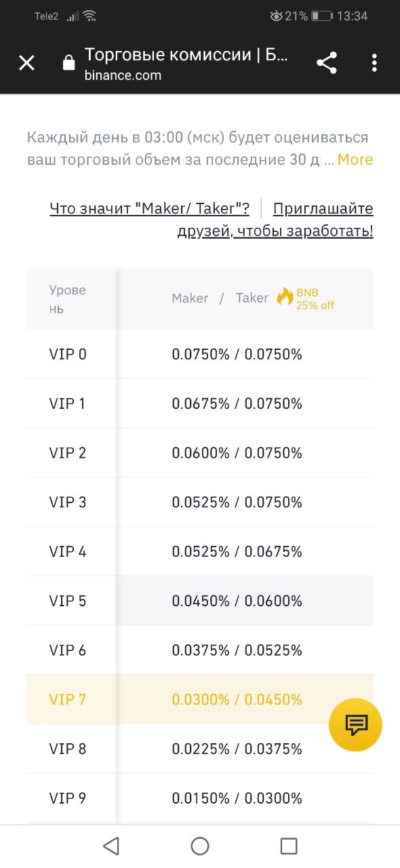The height and width of the screenshot is (868, 400).
Task: Tap the BNB flame discount icon
Action: [285, 298]
